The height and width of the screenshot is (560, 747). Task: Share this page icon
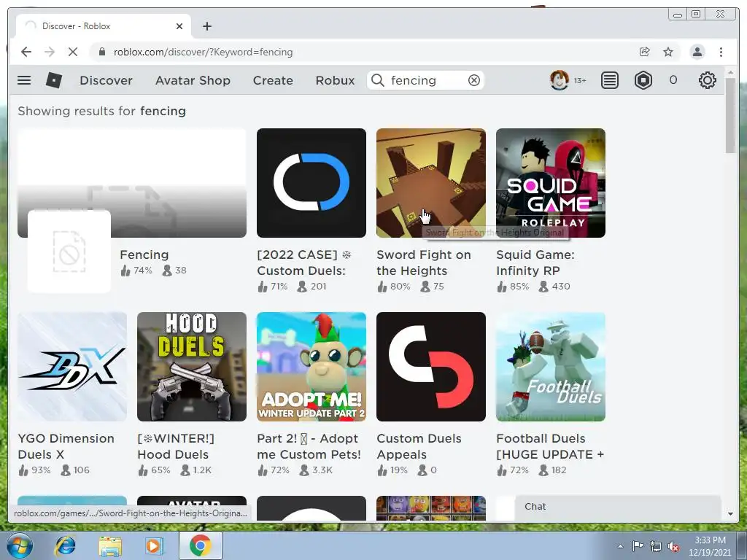click(x=645, y=52)
